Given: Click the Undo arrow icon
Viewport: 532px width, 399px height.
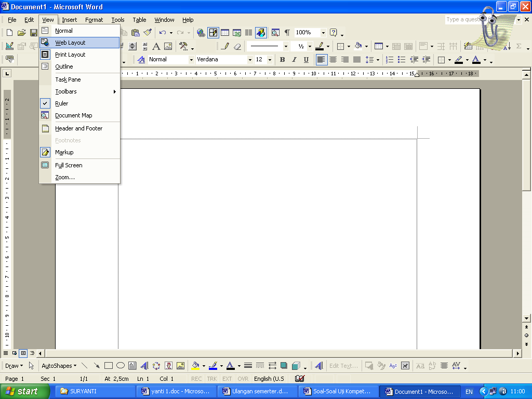Looking at the screenshot, I should [163, 33].
